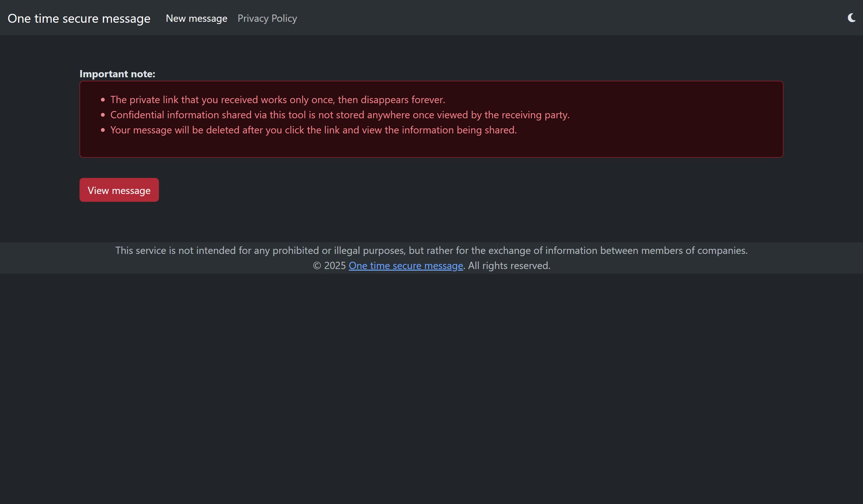Viewport: 863px width, 504px height.
Task: Click empty navbar space right of Privacy Policy
Action: pyautogui.click(x=548, y=18)
